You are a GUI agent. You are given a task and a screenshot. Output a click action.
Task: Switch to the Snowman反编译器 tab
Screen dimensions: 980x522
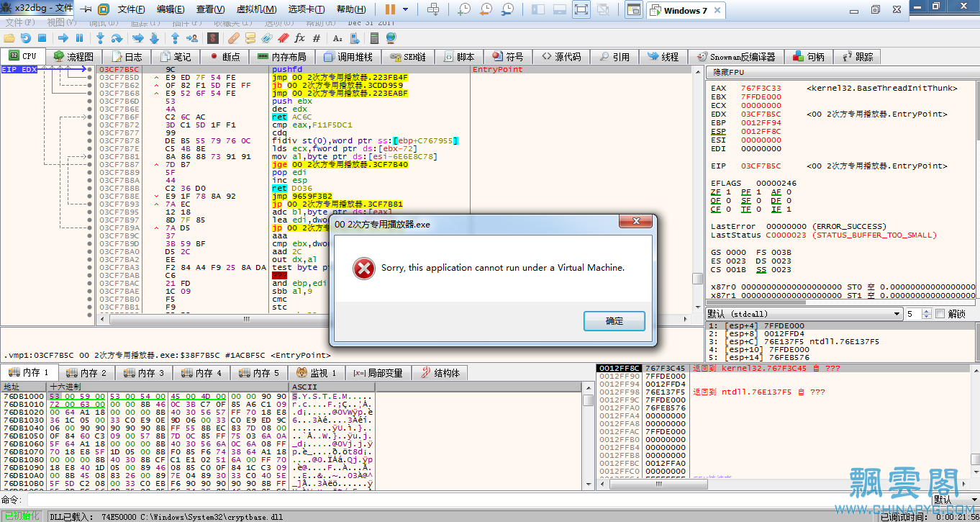click(x=737, y=56)
